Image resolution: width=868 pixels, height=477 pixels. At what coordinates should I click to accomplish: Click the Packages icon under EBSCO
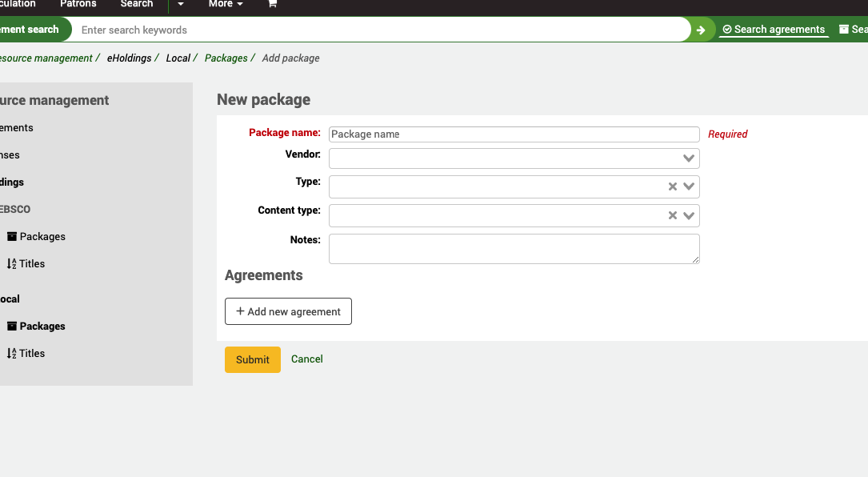click(12, 236)
